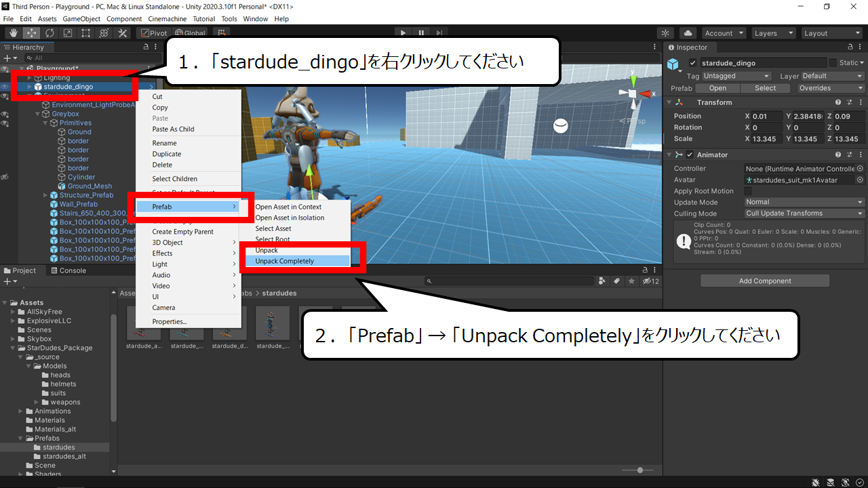Toggle hidden eye icon beside Ground_Mesh
This screenshot has width=868, height=488.
click(x=5, y=177)
